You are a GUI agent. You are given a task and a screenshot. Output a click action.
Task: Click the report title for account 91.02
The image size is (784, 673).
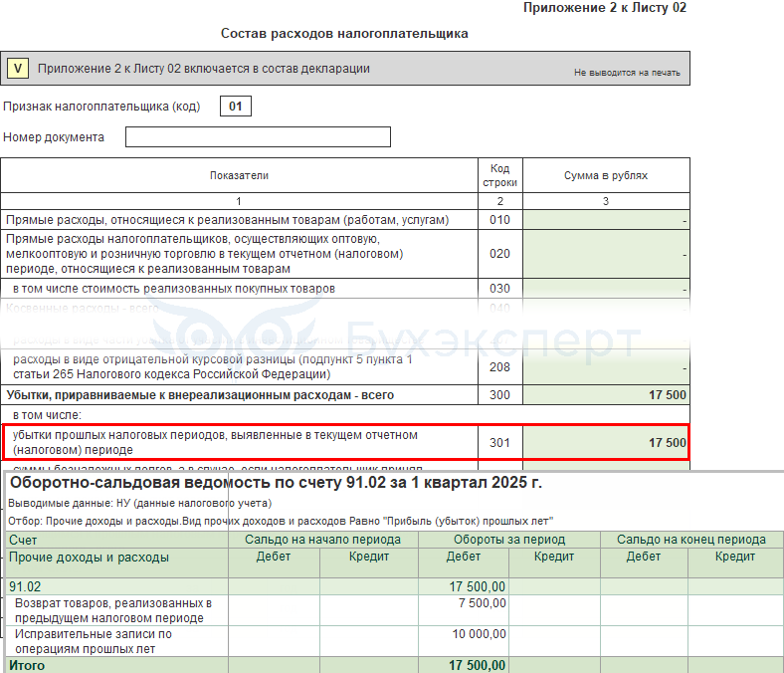[x=276, y=483]
